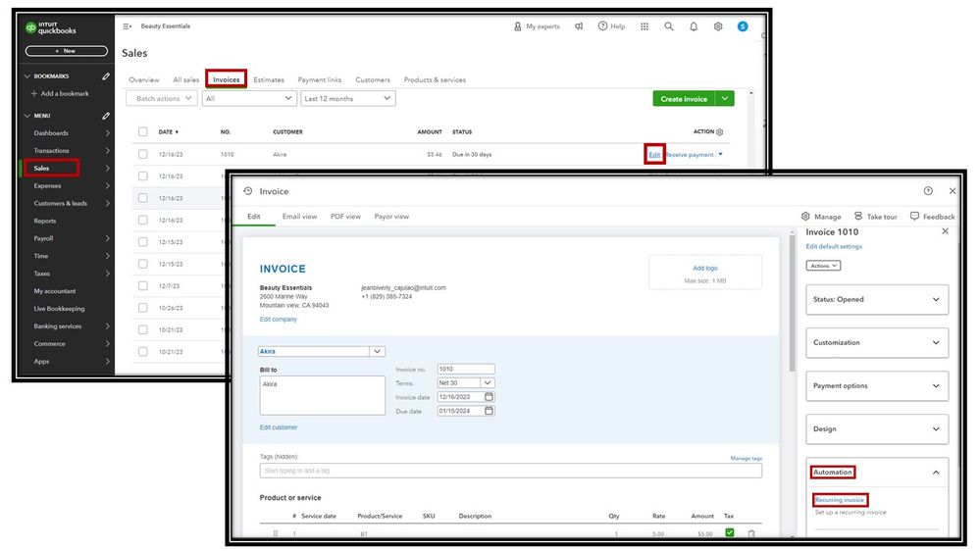Click the Create invoice button

[684, 99]
